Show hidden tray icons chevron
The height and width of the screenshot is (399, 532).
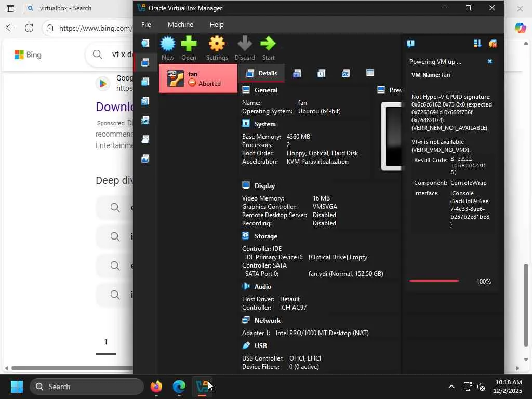coord(451,387)
